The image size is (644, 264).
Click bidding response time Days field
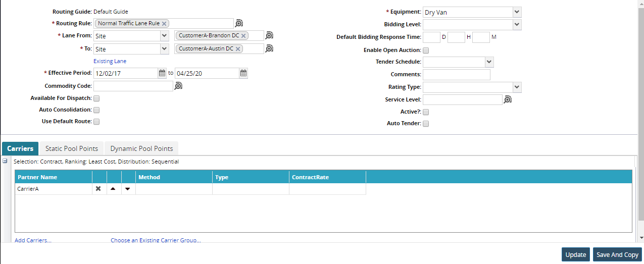(x=431, y=37)
